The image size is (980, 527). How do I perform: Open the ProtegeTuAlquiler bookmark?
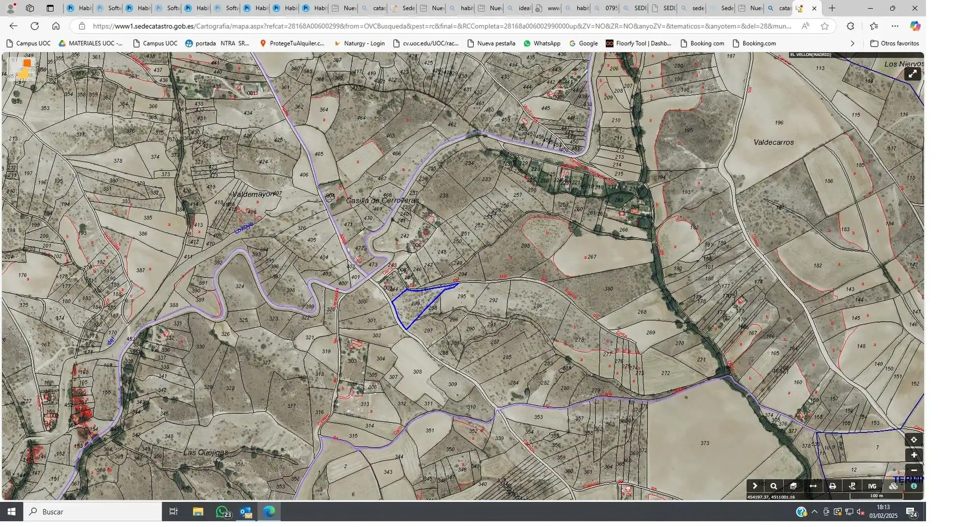[x=292, y=43]
